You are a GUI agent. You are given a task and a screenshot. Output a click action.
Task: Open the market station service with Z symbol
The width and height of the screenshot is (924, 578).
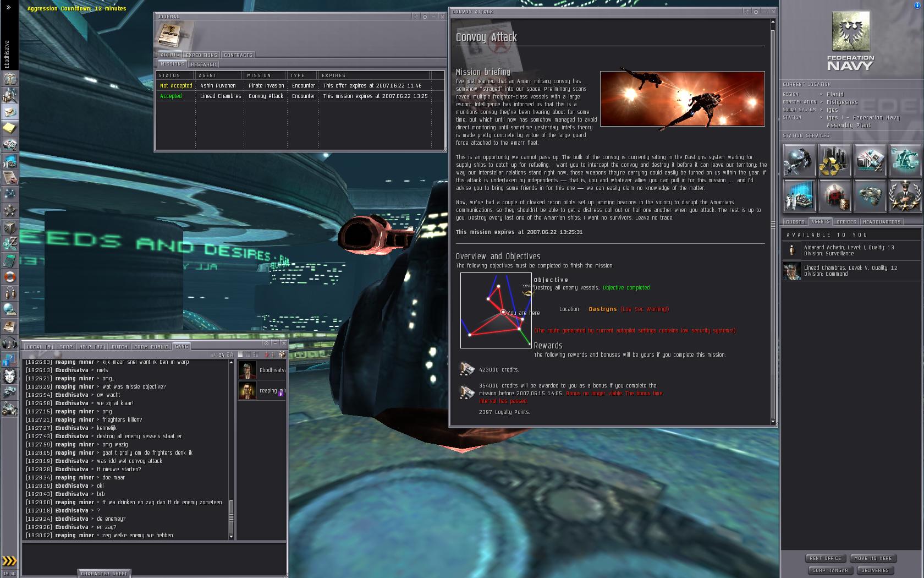click(x=870, y=160)
